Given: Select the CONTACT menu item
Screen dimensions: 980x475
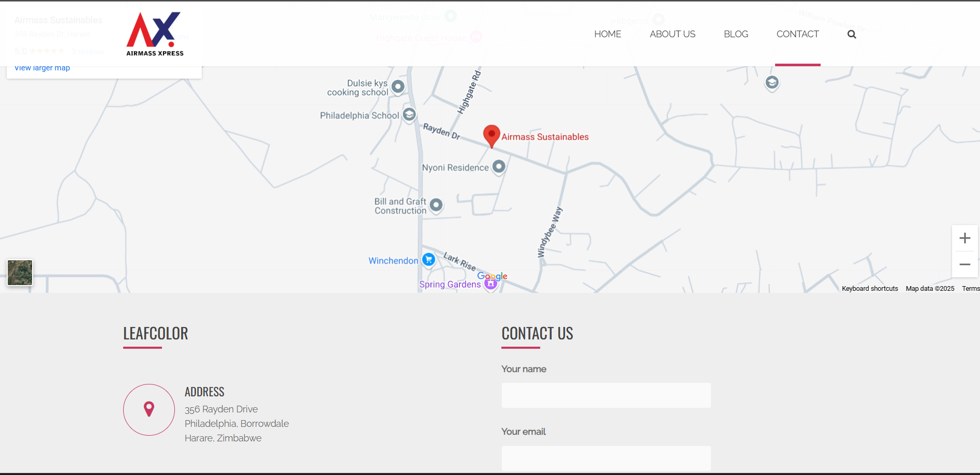Looking at the screenshot, I should 797,34.
